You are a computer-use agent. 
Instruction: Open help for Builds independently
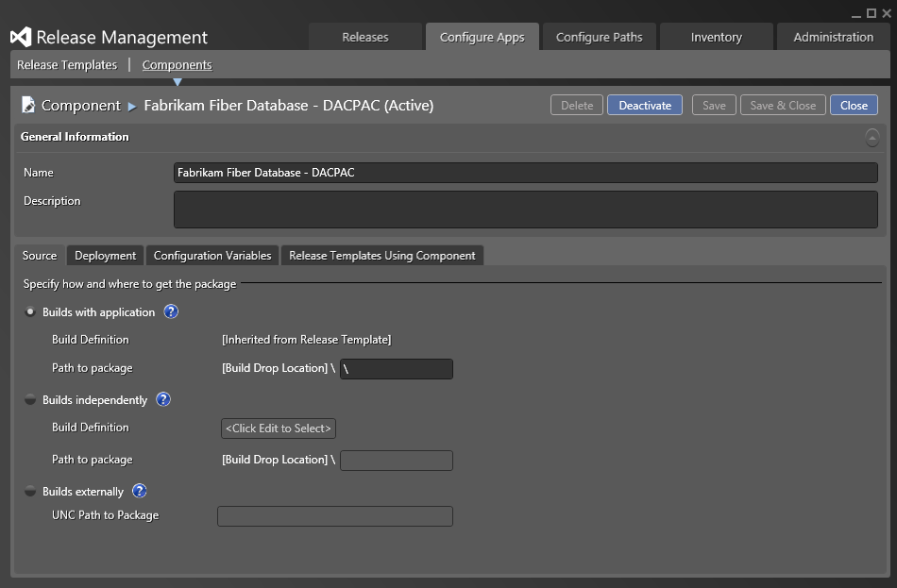pos(163,399)
